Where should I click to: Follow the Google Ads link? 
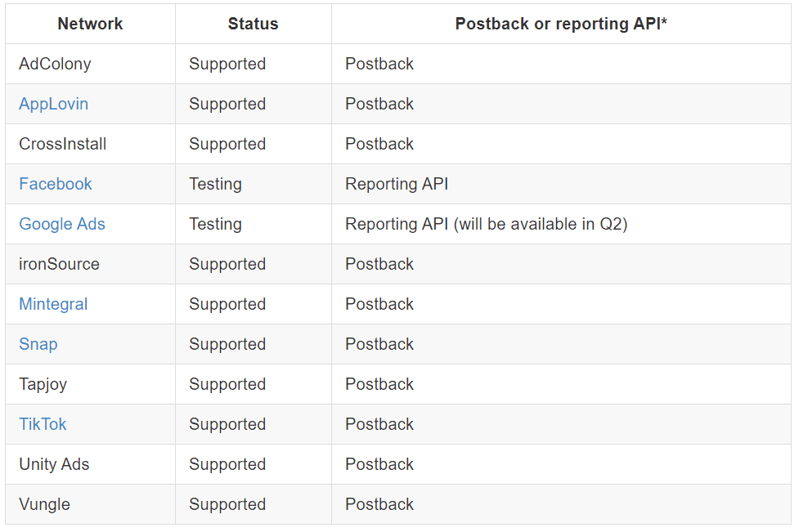tap(61, 224)
